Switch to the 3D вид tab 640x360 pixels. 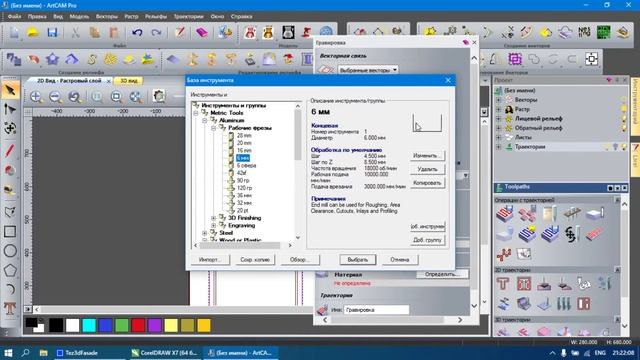[x=129, y=81]
